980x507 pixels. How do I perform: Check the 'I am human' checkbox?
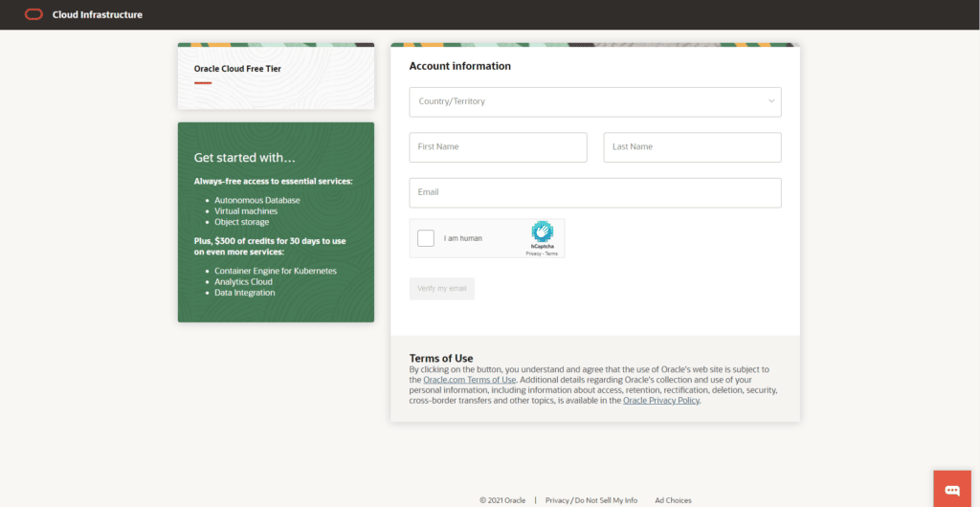point(426,238)
